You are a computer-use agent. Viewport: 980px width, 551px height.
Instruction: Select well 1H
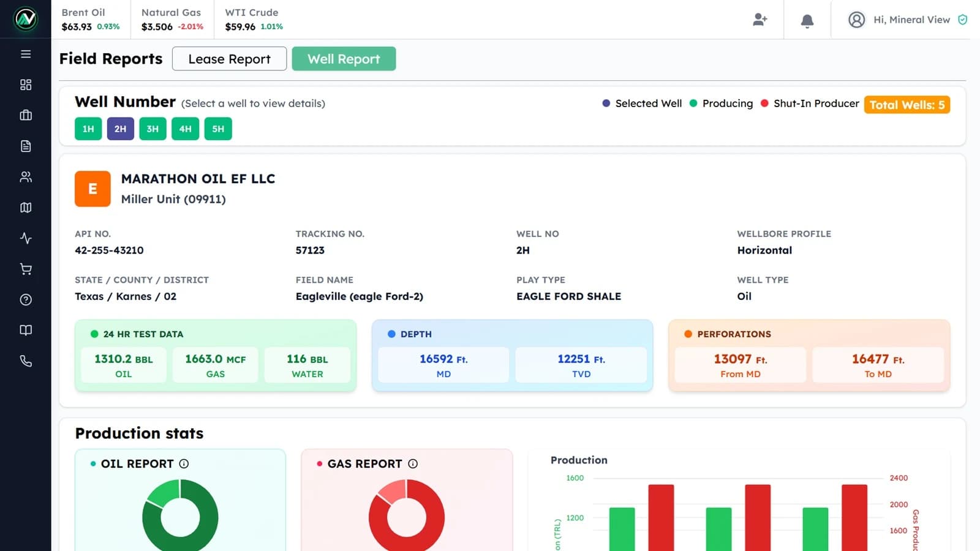[88, 129]
